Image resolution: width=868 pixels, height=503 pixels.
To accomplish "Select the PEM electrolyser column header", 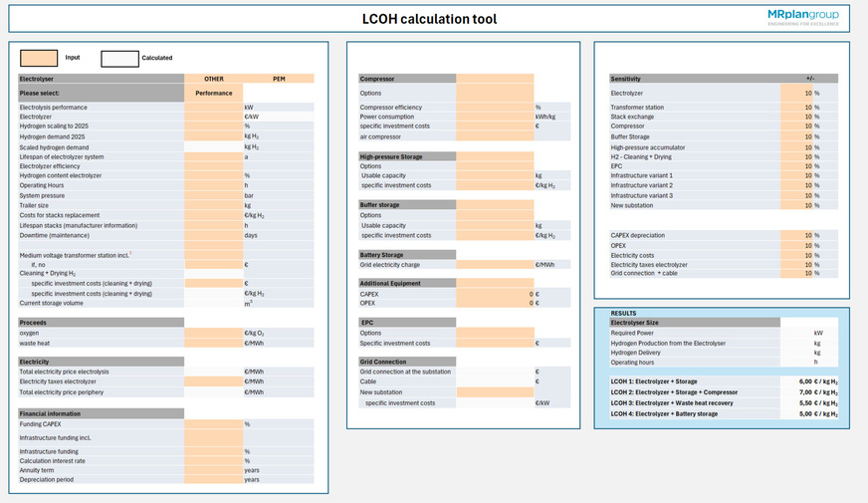I will 279,78.
